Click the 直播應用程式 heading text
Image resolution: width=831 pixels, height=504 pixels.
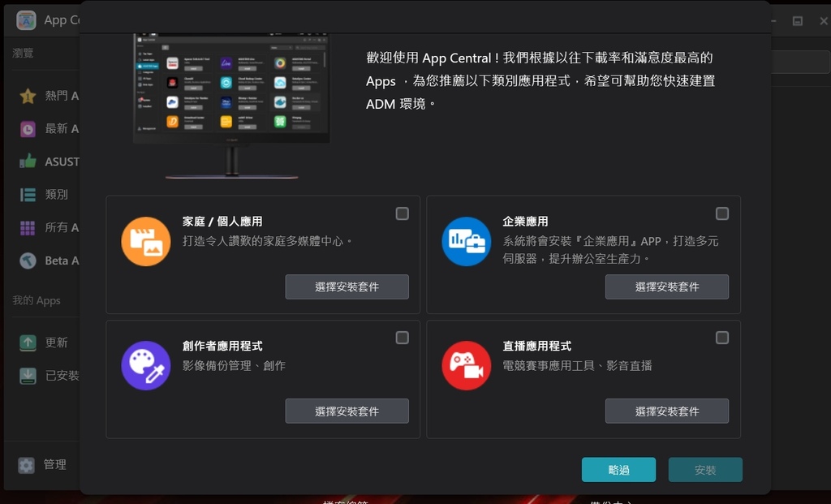pyautogui.click(x=537, y=346)
